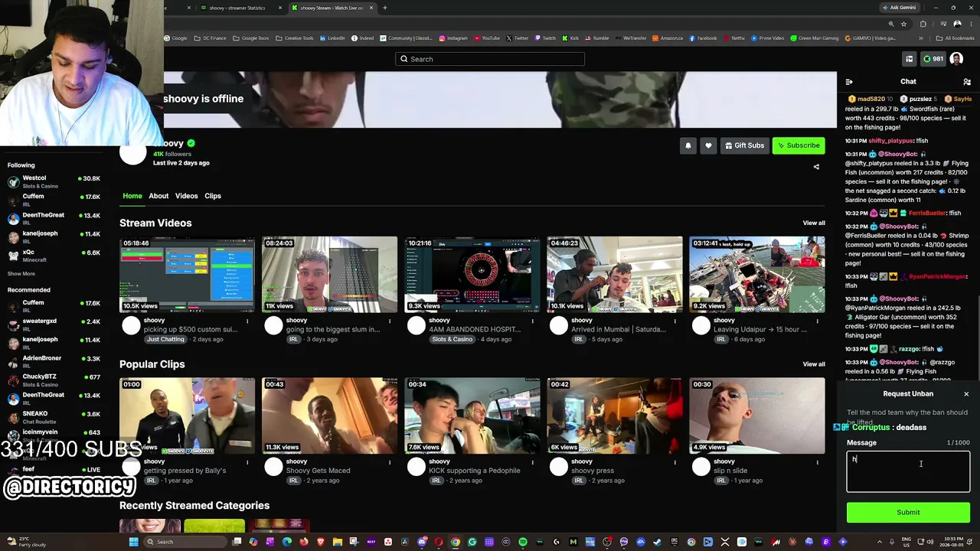Open the profile avatar menu

pos(956,59)
